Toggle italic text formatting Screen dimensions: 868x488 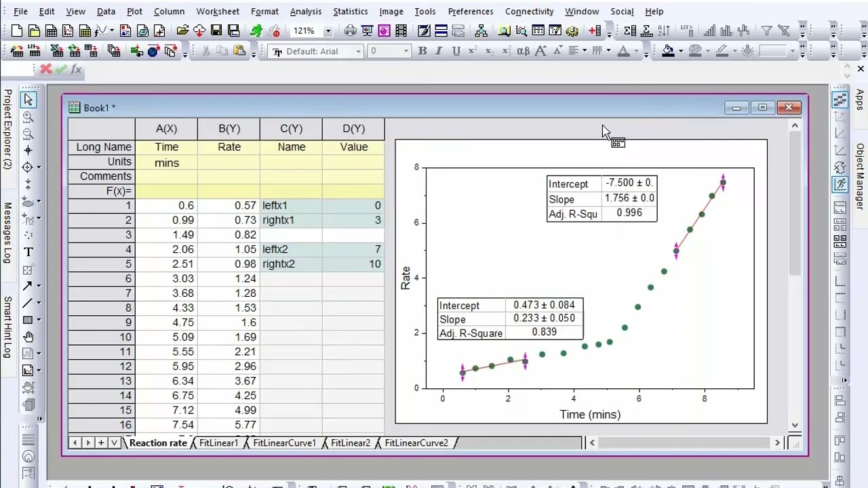pos(439,51)
